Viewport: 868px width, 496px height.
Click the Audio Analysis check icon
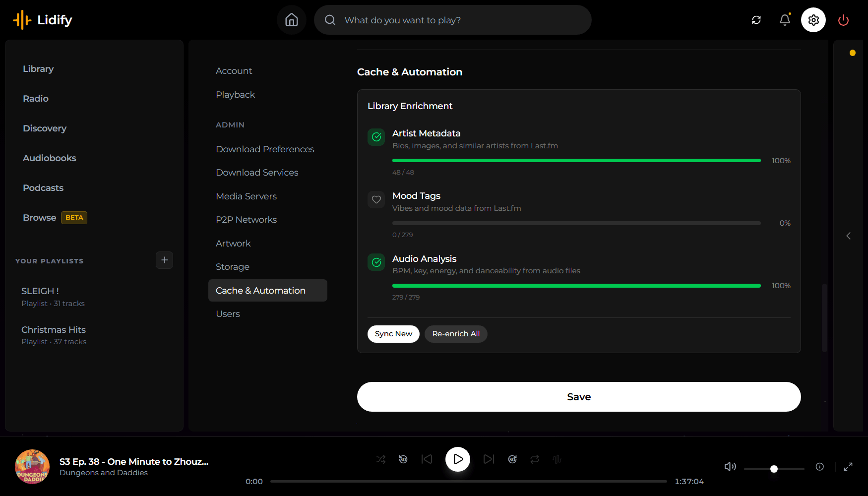click(x=376, y=262)
